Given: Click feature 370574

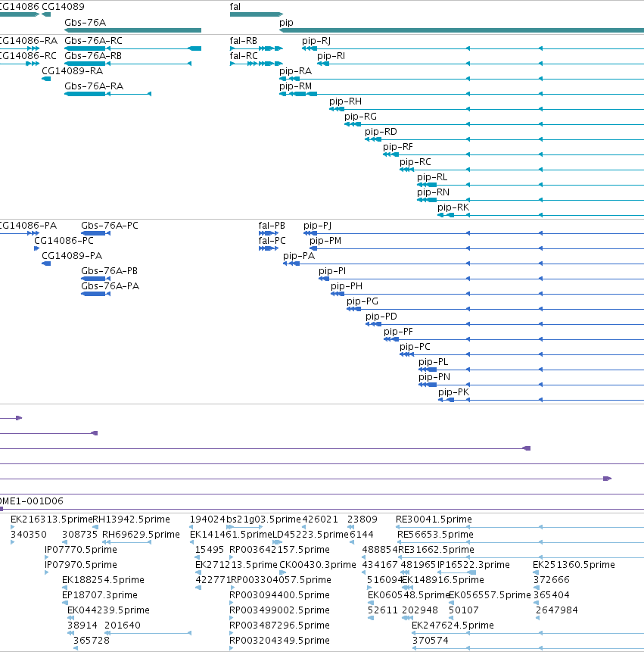Looking at the screenshot, I should (431, 641).
